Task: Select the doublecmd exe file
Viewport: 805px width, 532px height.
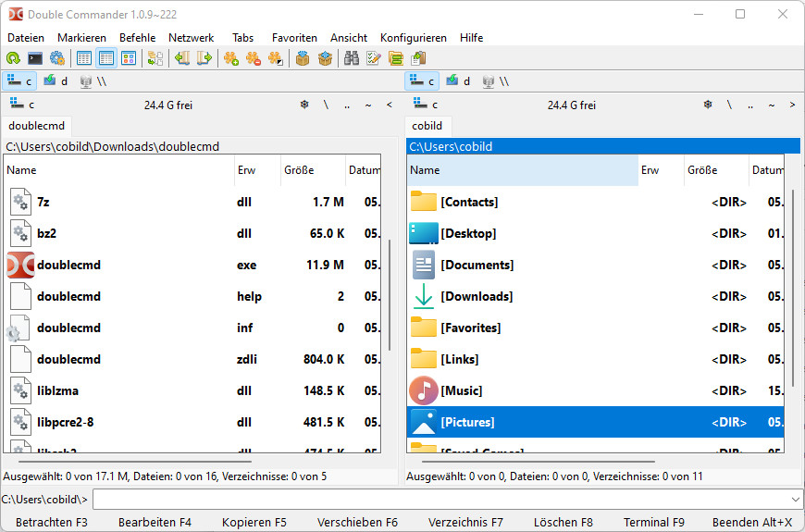Action: [69, 265]
